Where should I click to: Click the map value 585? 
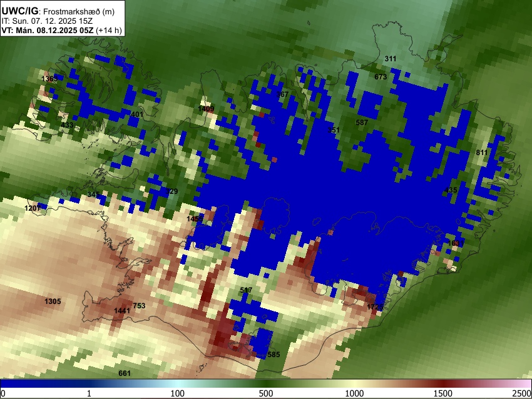(x=274, y=355)
